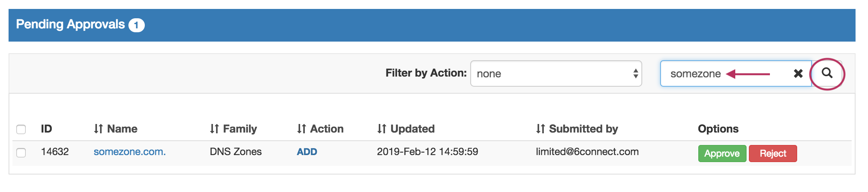Click the magnifying glass search icon
This screenshot has width=868, height=192.
(x=827, y=73)
